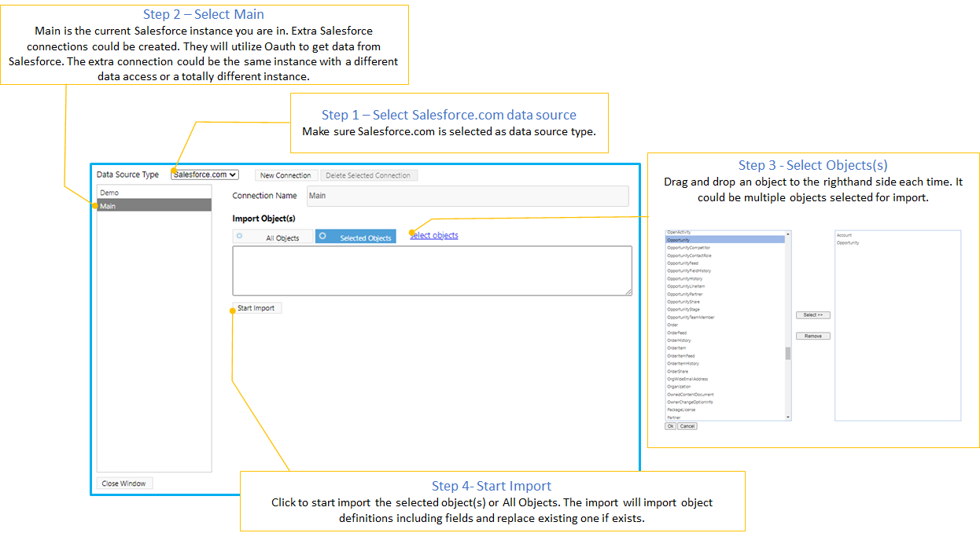The image size is (980, 533).
Task: Click the Select >> button
Action: click(x=813, y=315)
